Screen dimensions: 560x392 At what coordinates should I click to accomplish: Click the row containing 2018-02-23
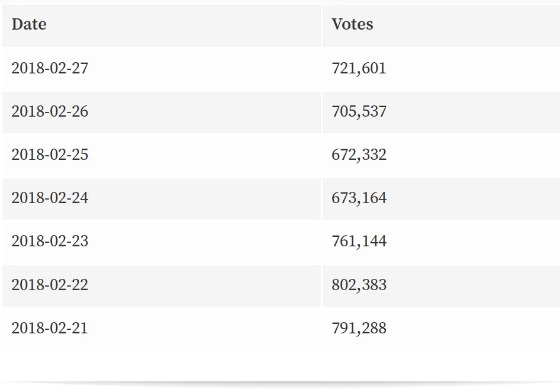tap(281, 242)
